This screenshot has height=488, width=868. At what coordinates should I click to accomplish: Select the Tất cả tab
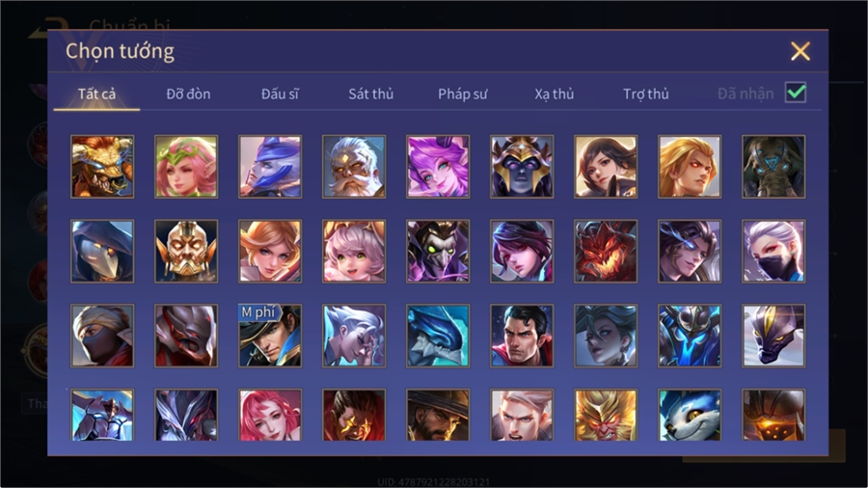(x=96, y=95)
